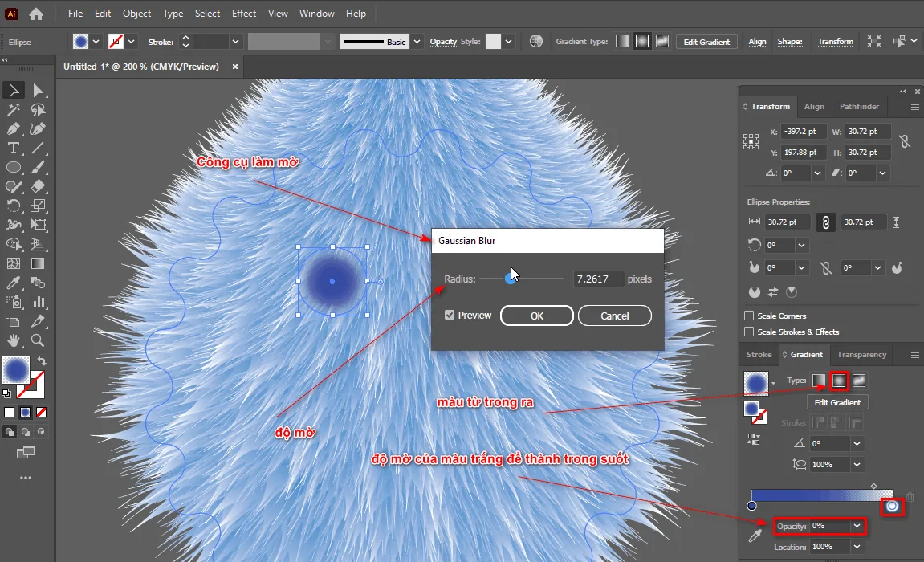
Task: Select the Type tool
Action: [x=14, y=148]
